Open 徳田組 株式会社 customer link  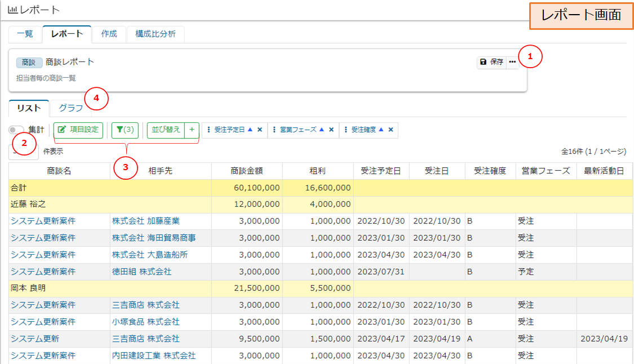pyautogui.click(x=142, y=272)
